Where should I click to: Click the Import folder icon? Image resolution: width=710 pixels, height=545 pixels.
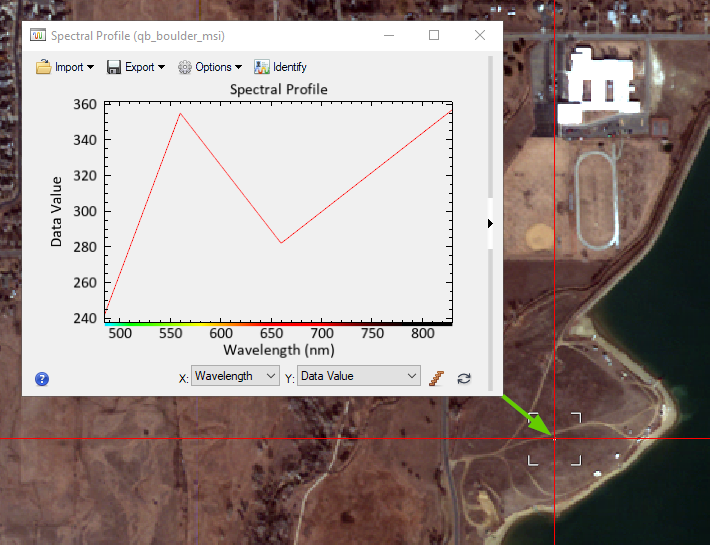(x=43, y=67)
